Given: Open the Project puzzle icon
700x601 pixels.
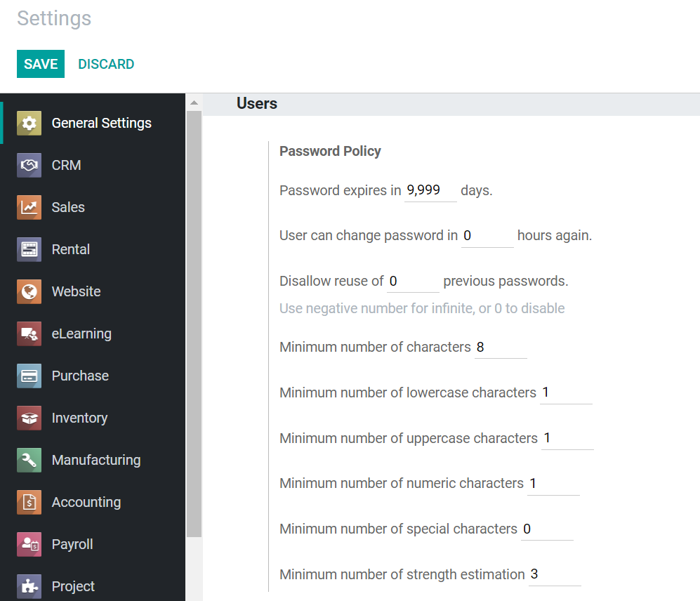Looking at the screenshot, I should [x=29, y=586].
